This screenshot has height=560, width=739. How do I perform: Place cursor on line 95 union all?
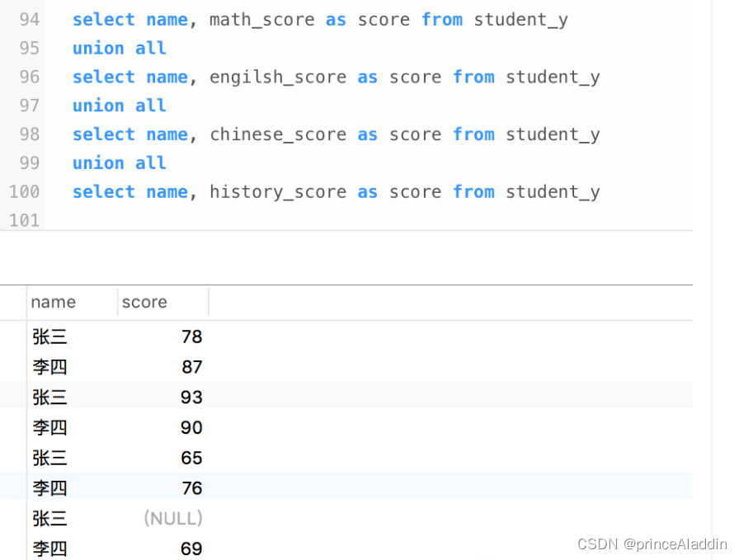(x=120, y=49)
